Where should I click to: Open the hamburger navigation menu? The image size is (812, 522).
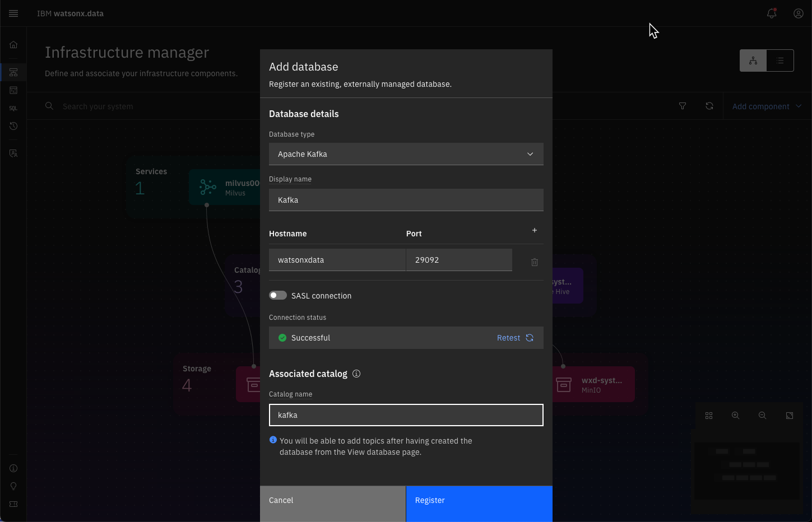13,13
